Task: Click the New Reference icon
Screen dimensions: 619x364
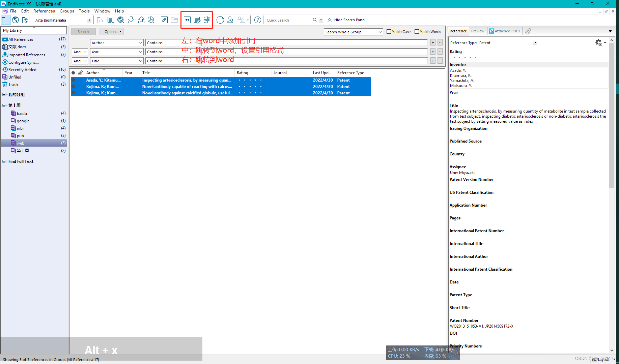Action: [x=111, y=20]
